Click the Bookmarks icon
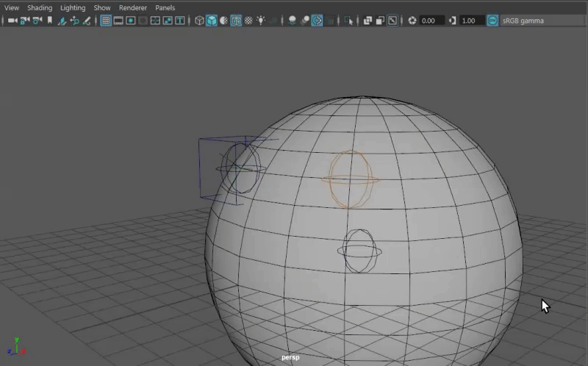Viewport: 588px width, 366px height. [x=49, y=21]
